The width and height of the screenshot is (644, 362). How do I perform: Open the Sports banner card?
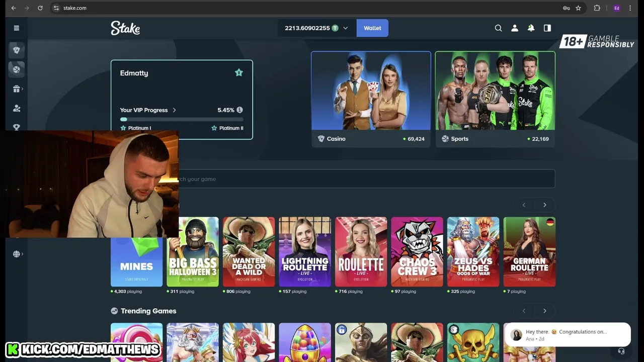click(x=495, y=99)
